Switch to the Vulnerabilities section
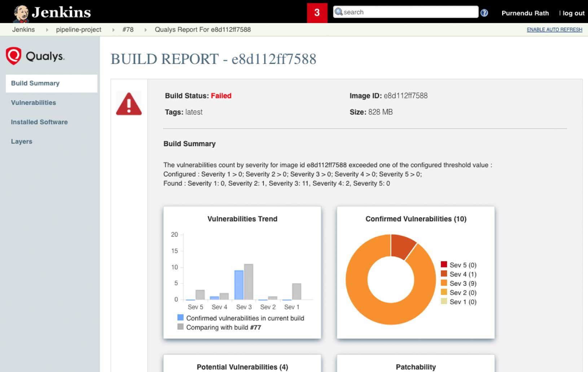Screen dimensions: 588x372 [x=34, y=103]
